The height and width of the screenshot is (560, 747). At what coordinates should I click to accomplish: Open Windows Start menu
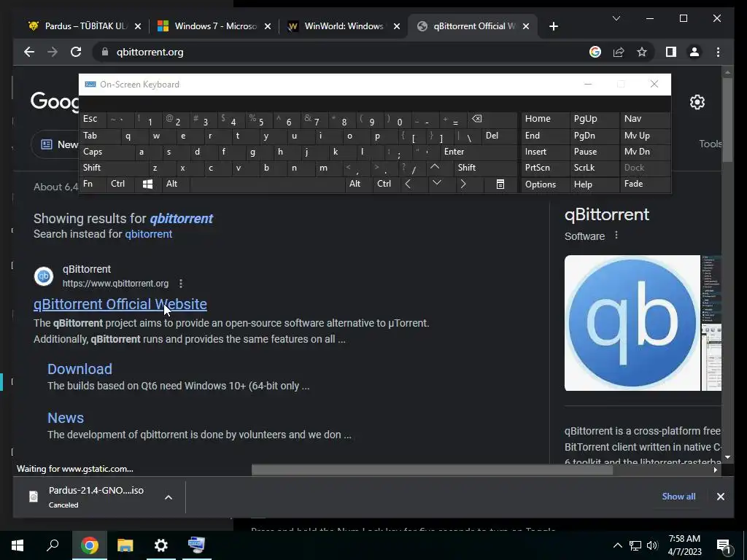pos(18,545)
